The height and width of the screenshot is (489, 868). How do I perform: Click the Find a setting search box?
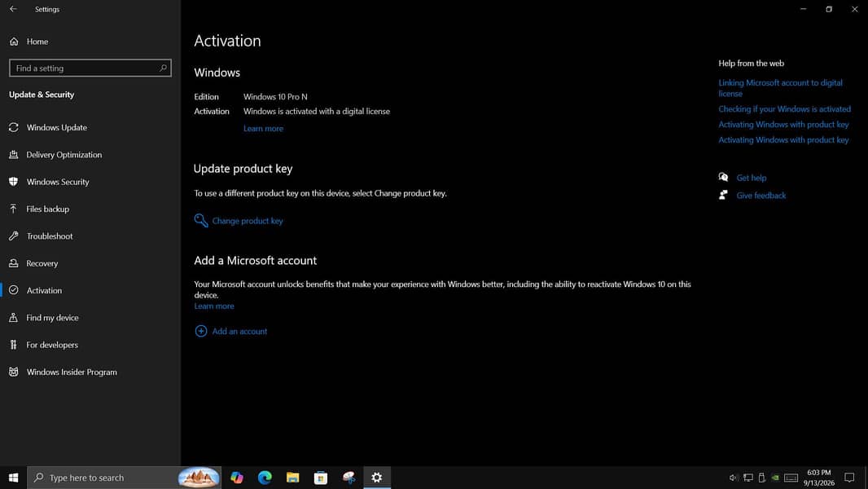pyautogui.click(x=90, y=68)
